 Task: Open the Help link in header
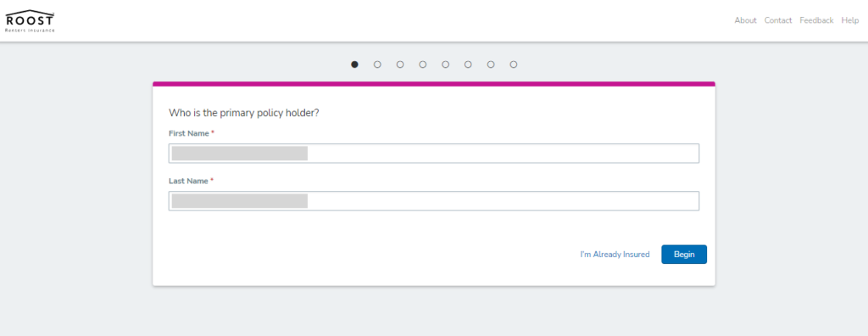[x=849, y=20]
